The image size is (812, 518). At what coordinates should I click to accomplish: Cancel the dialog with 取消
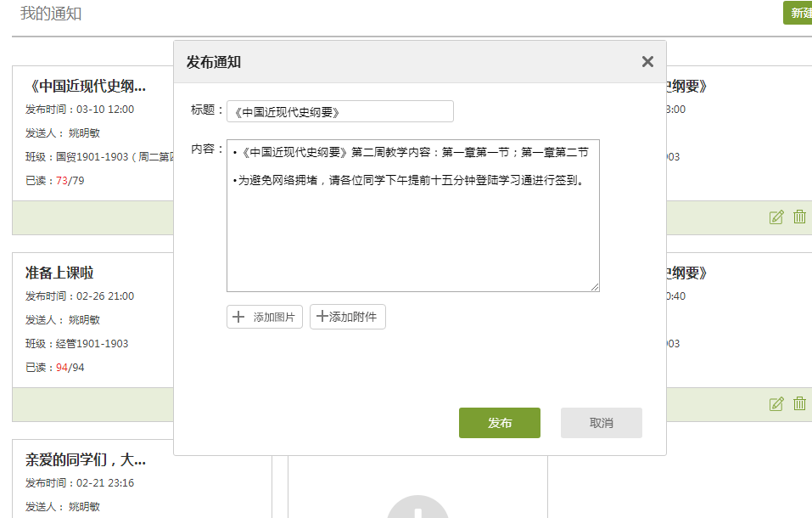point(601,423)
